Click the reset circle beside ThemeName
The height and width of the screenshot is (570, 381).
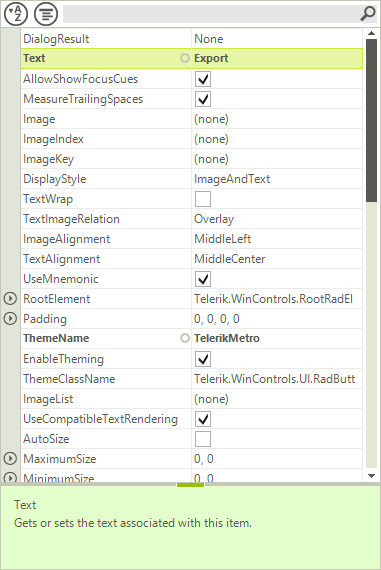pos(185,338)
